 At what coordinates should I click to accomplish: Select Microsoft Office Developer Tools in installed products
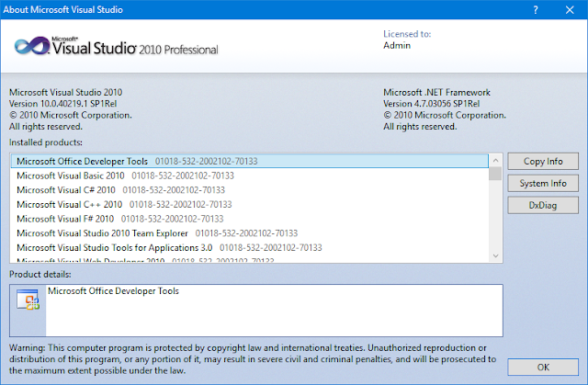point(249,161)
